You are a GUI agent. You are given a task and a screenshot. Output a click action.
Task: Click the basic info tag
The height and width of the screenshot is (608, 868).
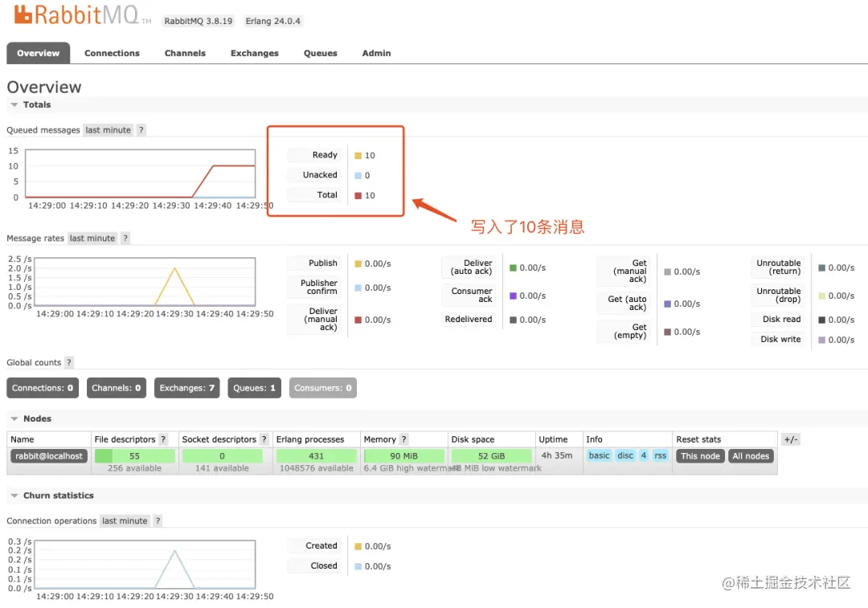[599, 456]
